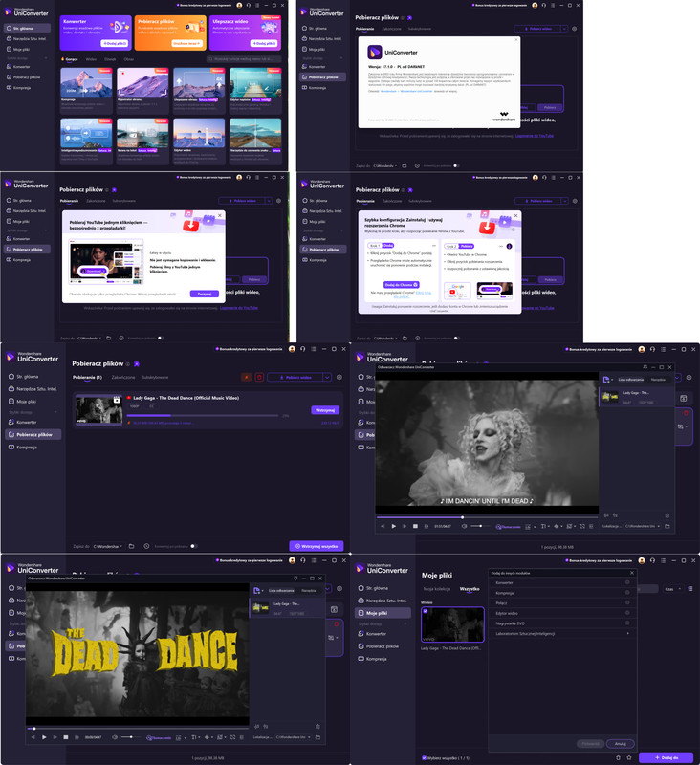Mute the volume icon in I'M DANCIN' player
Screen dimensions: 700x765
coord(465,527)
